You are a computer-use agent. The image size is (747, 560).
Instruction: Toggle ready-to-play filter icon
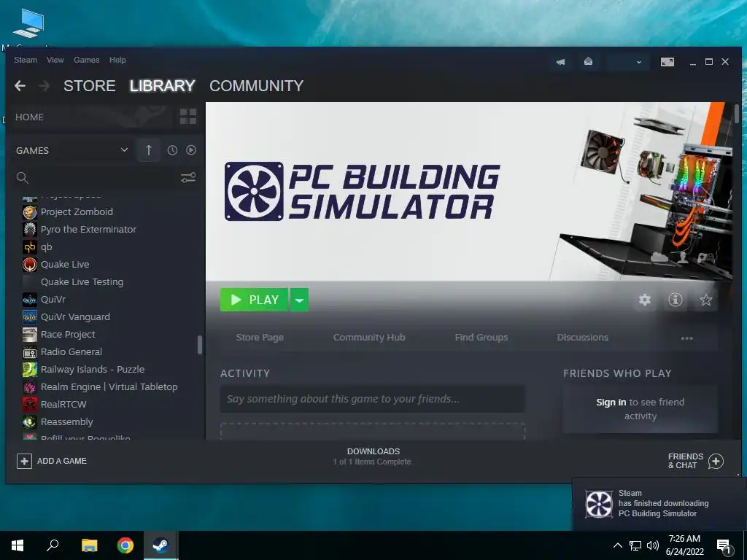pyautogui.click(x=191, y=150)
